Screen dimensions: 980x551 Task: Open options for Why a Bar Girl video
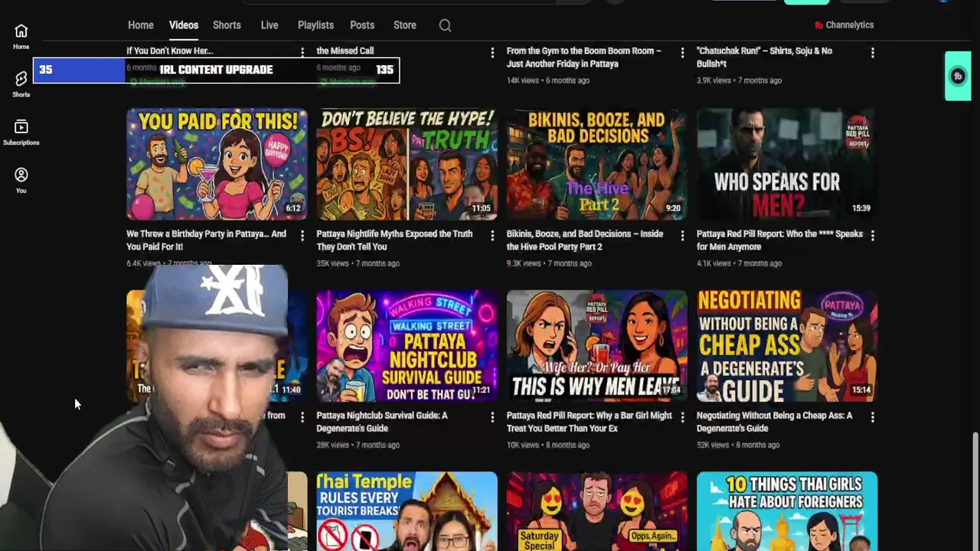682,417
